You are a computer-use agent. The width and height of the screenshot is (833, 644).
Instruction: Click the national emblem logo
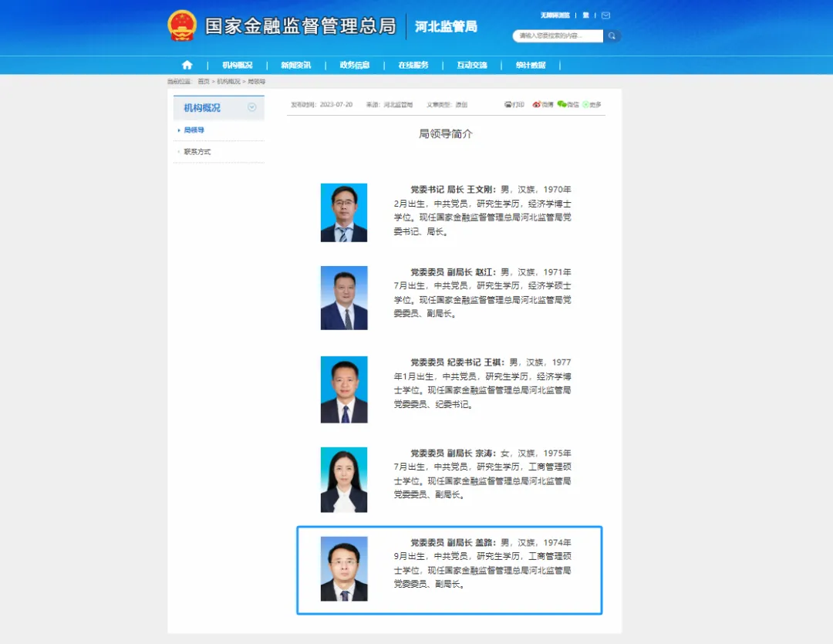pos(182,25)
